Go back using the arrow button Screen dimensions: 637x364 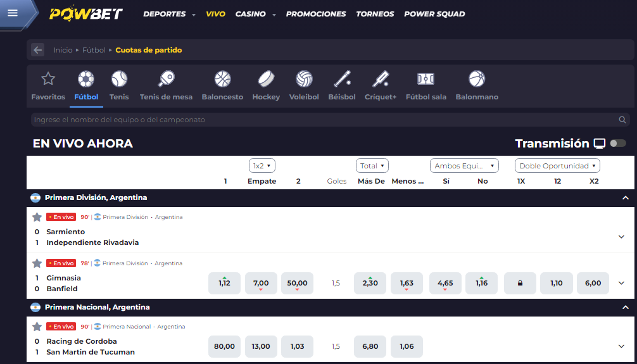[x=38, y=50]
